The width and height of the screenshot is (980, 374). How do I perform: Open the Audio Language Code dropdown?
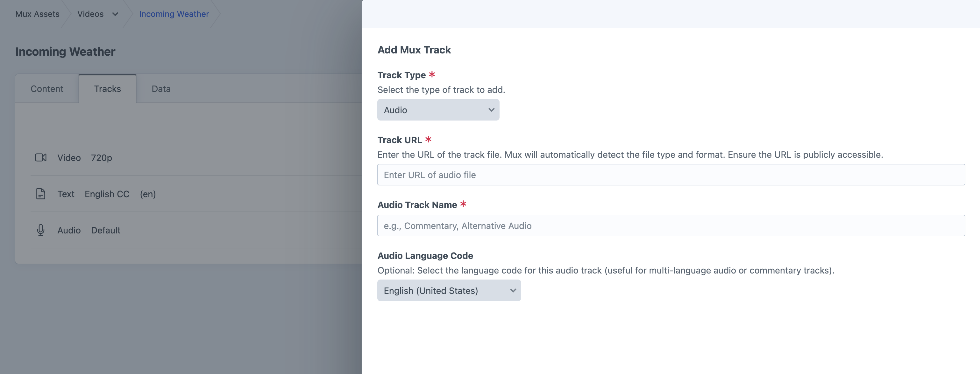click(449, 290)
